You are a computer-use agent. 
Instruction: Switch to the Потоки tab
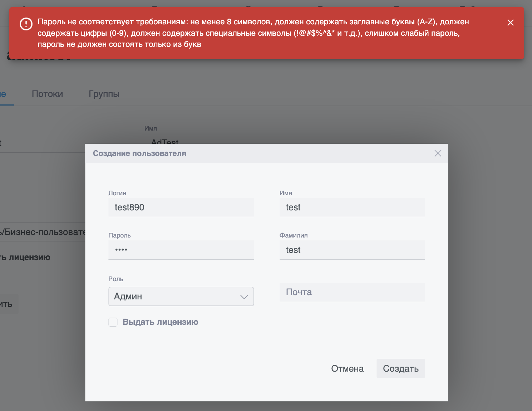(47, 94)
